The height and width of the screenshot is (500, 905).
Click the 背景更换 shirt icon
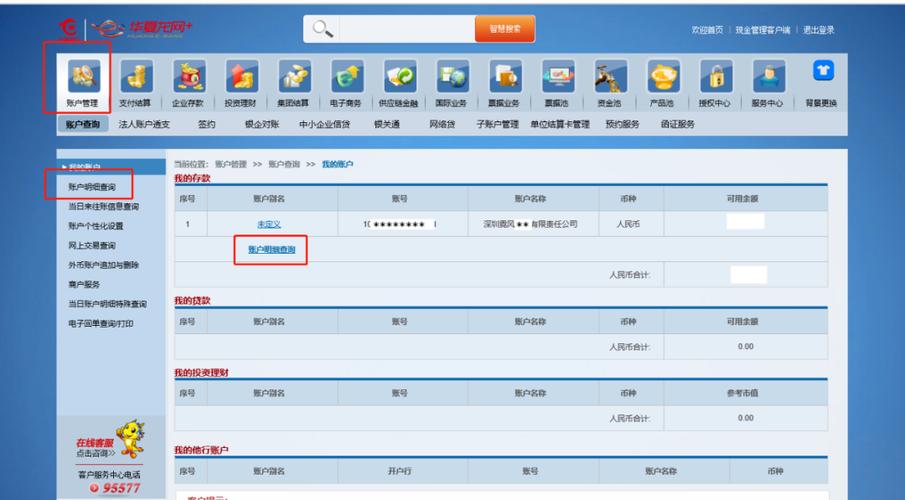tap(824, 71)
